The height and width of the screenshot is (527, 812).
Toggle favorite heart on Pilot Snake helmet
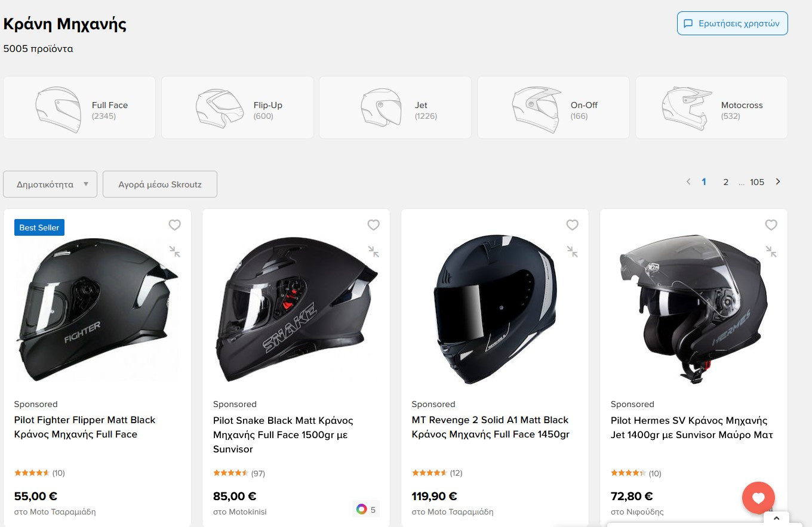[373, 225]
